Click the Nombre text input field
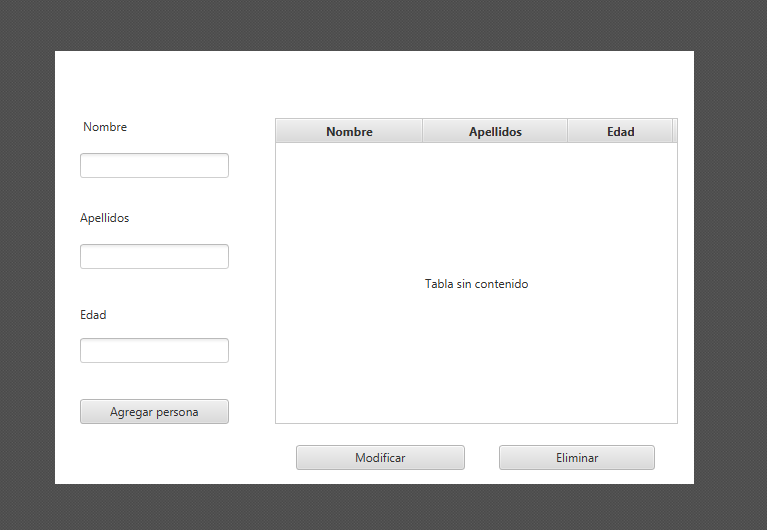The image size is (767, 530). pyautogui.click(x=154, y=165)
